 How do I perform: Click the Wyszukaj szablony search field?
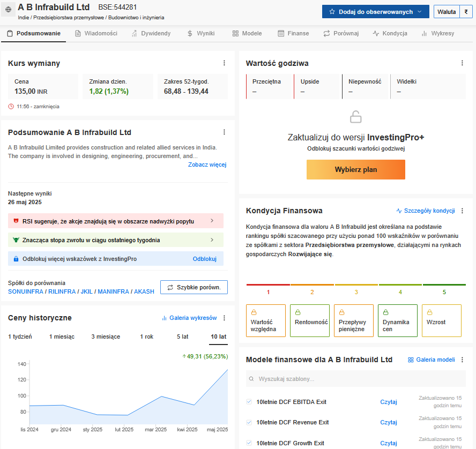point(356,379)
